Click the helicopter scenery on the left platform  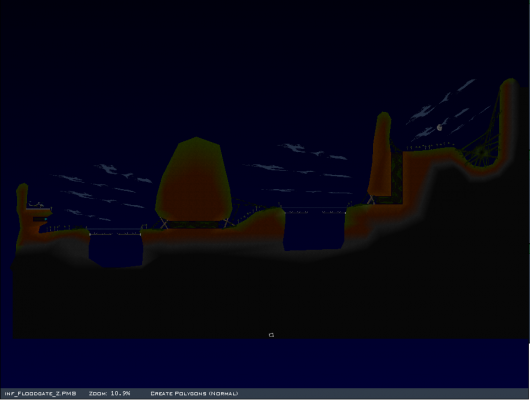36,205
